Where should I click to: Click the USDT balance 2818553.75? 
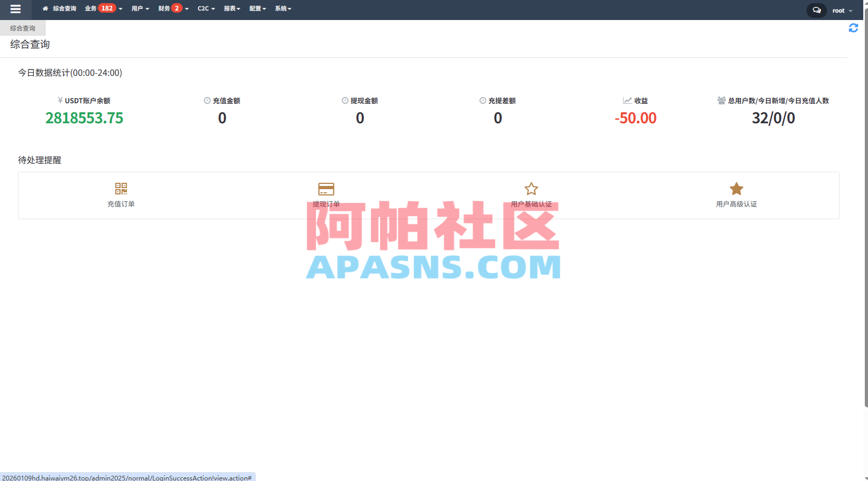click(x=84, y=118)
